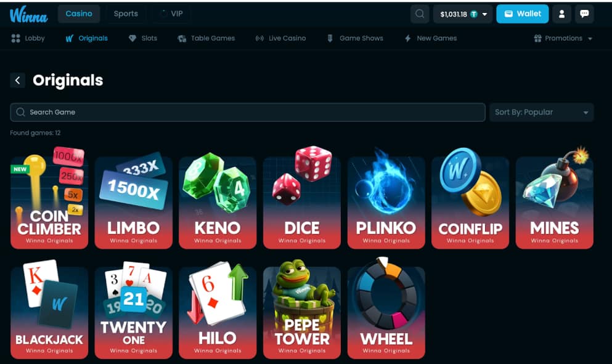Open New Games with the lightning icon

[x=431, y=38]
